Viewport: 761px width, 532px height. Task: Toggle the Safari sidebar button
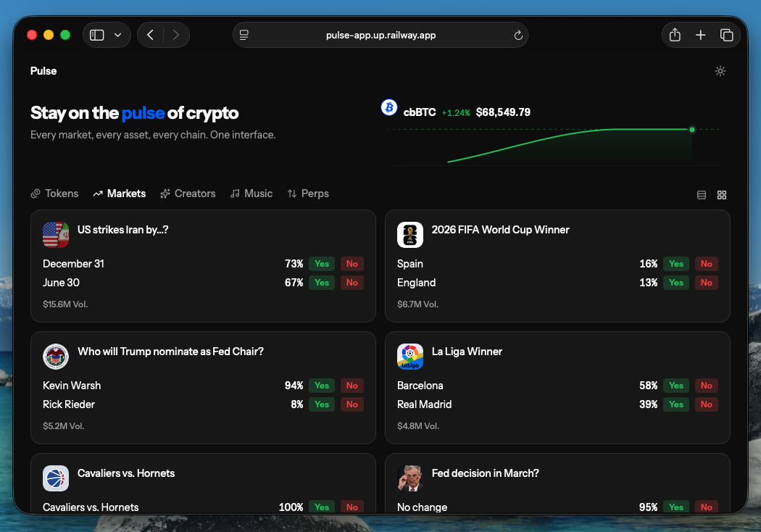[x=97, y=35]
